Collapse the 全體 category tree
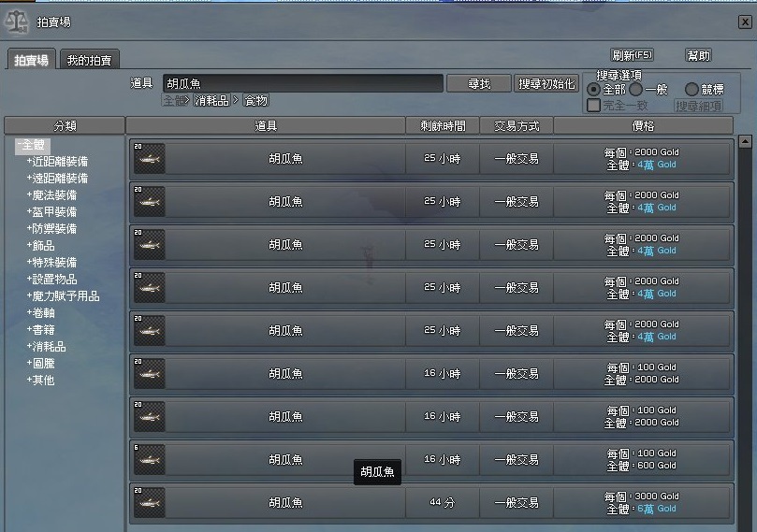 click(32, 145)
